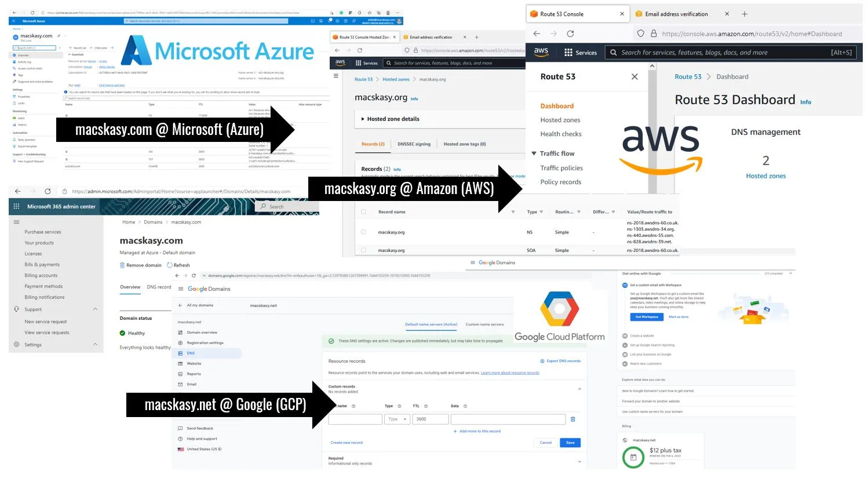Viewport: 868px width, 486px height.
Task: Open a new tab beside Email address verification in Dashboard window
Action: [x=745, y=14]
